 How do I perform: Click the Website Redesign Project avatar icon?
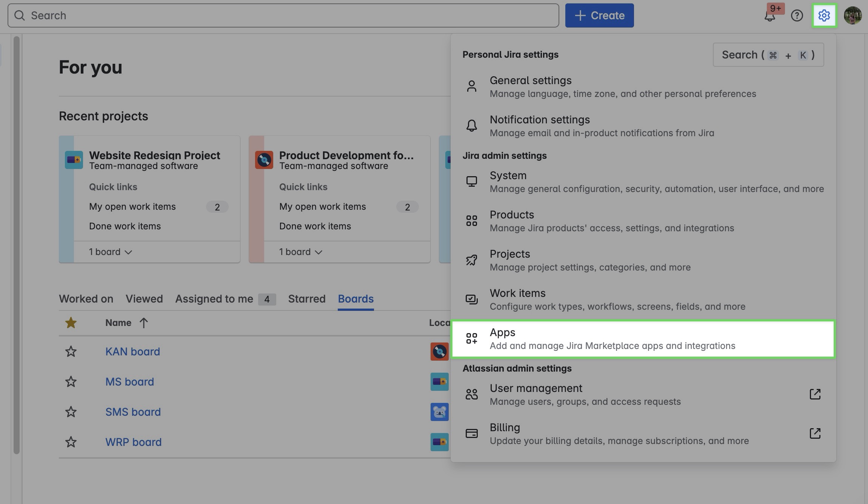point(74,160)
